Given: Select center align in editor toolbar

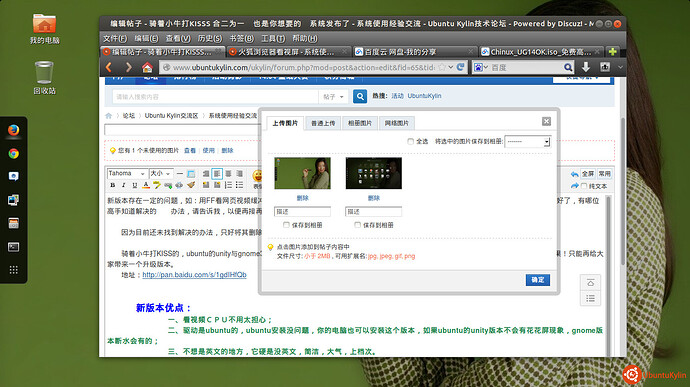Looking at the screenshot, I should (x=228, y=174).
